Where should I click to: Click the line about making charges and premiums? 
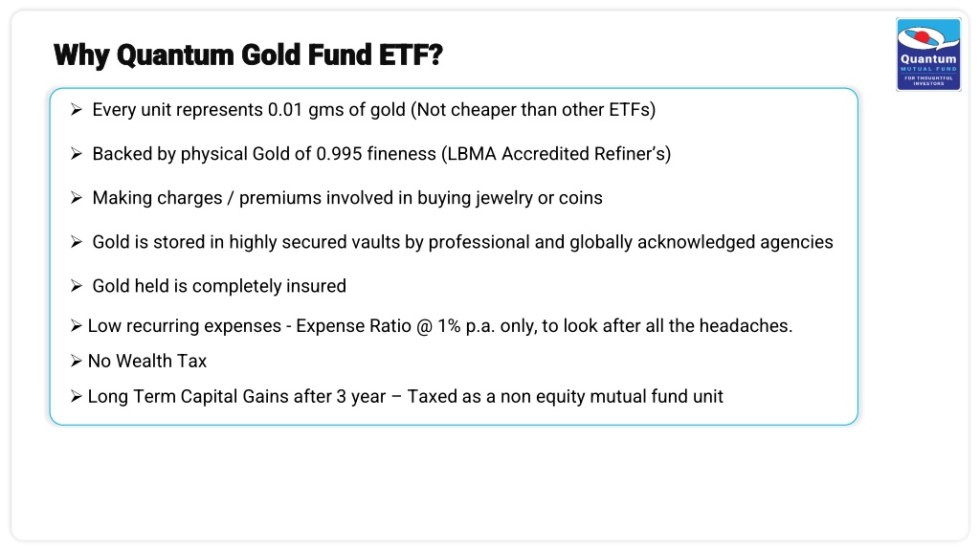347,198
